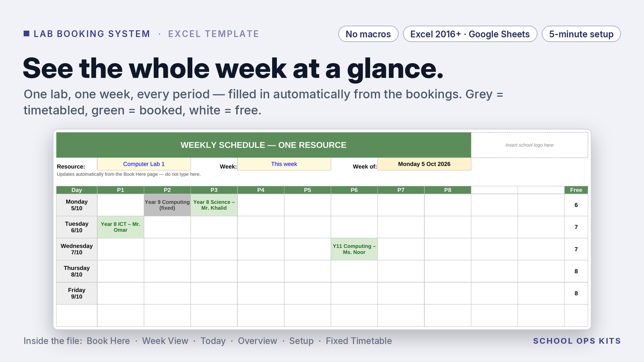
Task: Click the Weekly Schedule — One Resource title banner
Action: pyautogui.click(x=263, y=145)
